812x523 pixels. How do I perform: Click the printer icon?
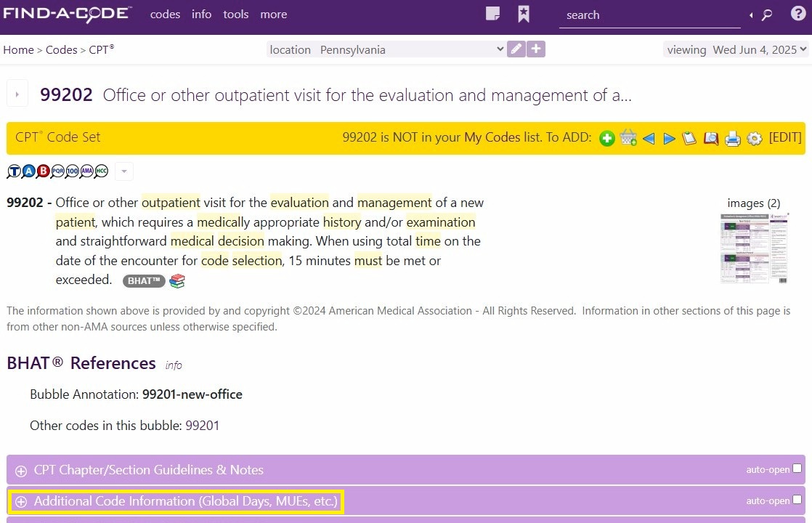click(732, 138)
